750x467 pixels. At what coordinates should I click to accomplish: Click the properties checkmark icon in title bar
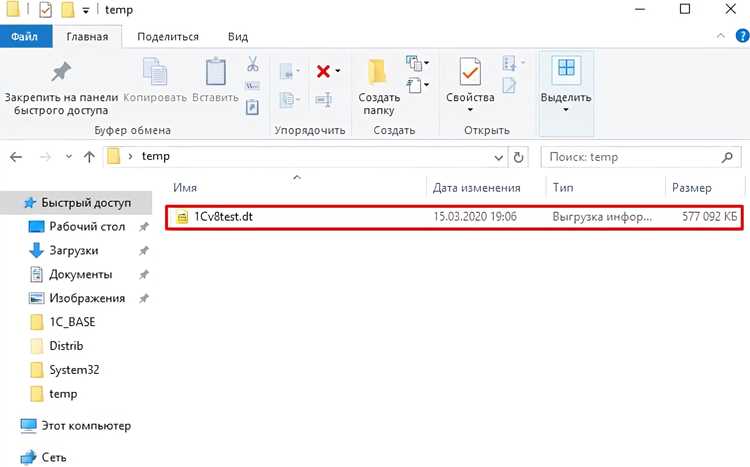(45, 10)
